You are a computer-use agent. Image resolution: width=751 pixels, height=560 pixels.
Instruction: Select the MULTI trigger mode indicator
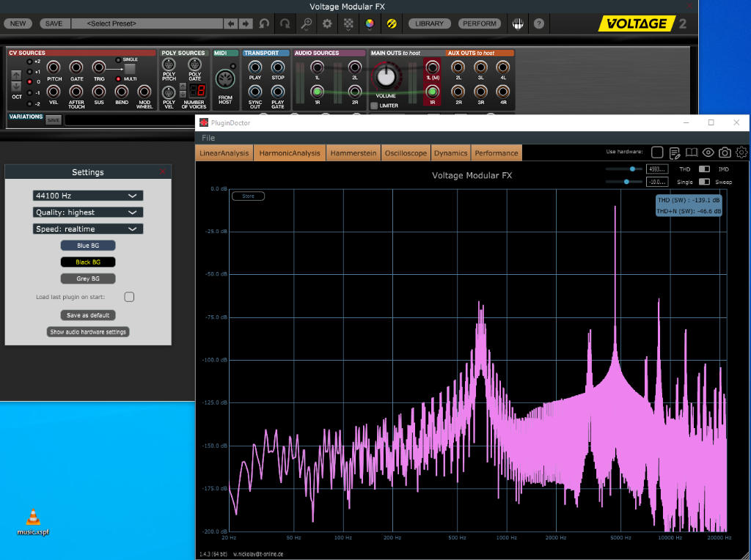pyautogui.click(x=118, y=79)
